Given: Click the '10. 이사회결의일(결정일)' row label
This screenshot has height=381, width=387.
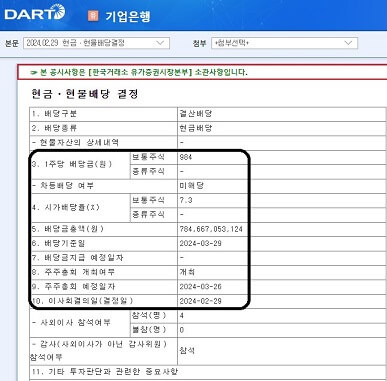Looking at the screenshot, I should [82, 301].
